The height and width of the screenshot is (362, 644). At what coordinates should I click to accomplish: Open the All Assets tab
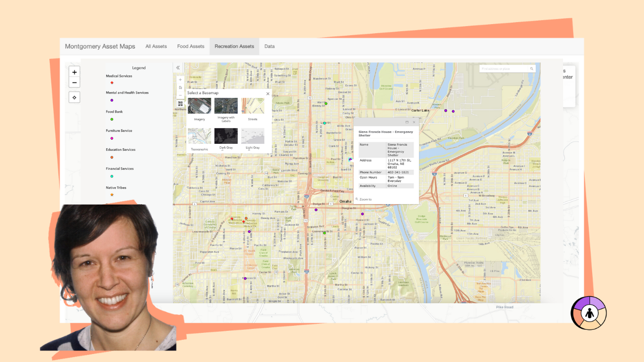(156, 46)
